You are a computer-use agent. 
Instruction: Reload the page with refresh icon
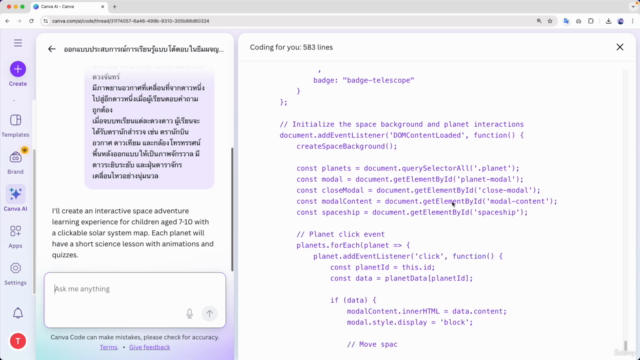(31, 21)
